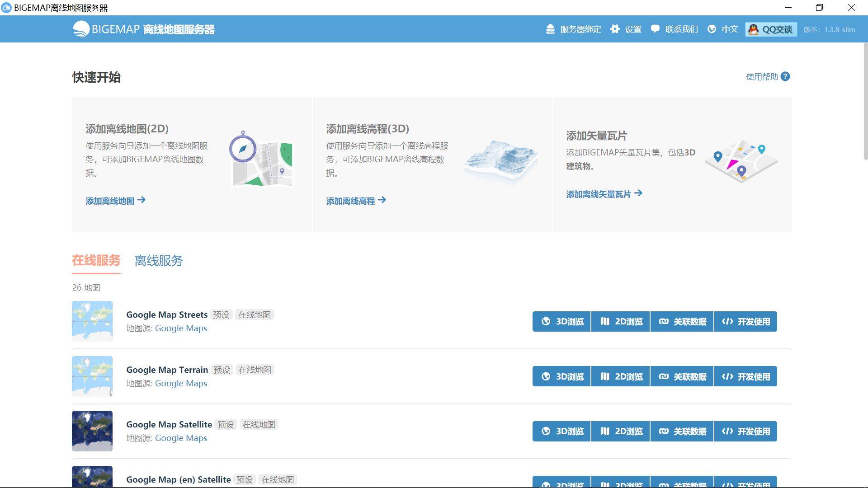This screenshot has width=868, height=488.
Task: Click Google Map Streets title
Action: [x=167, y=315]
